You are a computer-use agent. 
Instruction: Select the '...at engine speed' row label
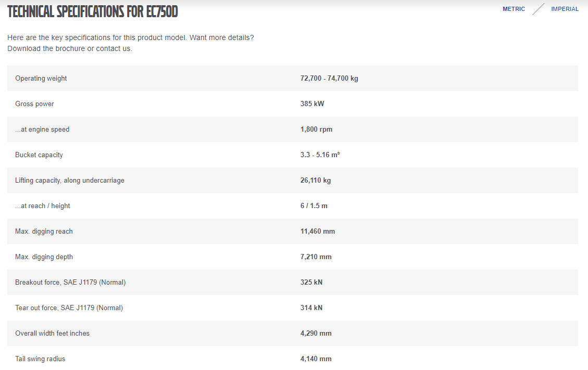(x=42, y=130)
